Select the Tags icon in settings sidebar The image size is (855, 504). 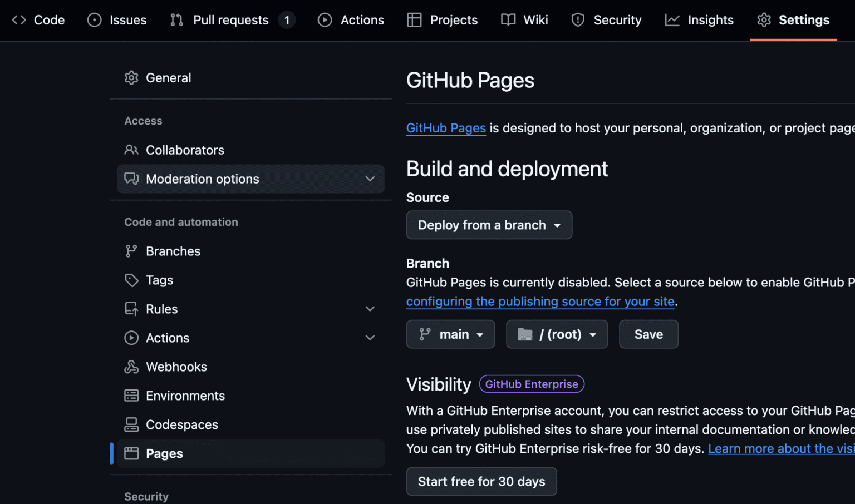click(x=131, y=280)
